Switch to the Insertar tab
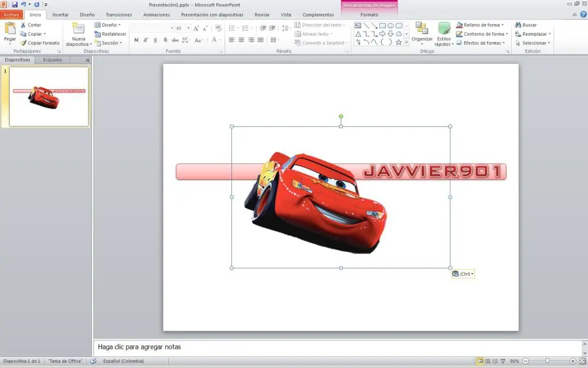This screenshot has height=368, width=588. (60, 14)
